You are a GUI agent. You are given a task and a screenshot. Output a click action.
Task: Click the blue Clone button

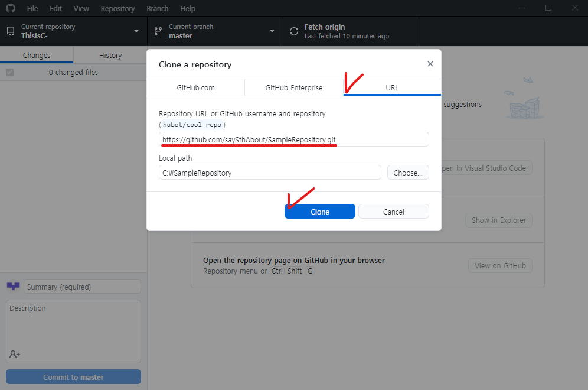coord(319,212)
